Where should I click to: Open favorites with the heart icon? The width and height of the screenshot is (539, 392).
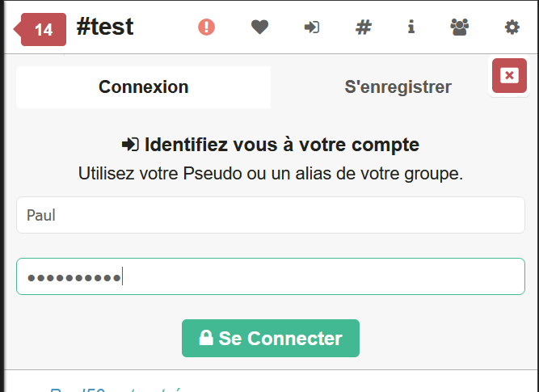point(259,27)
